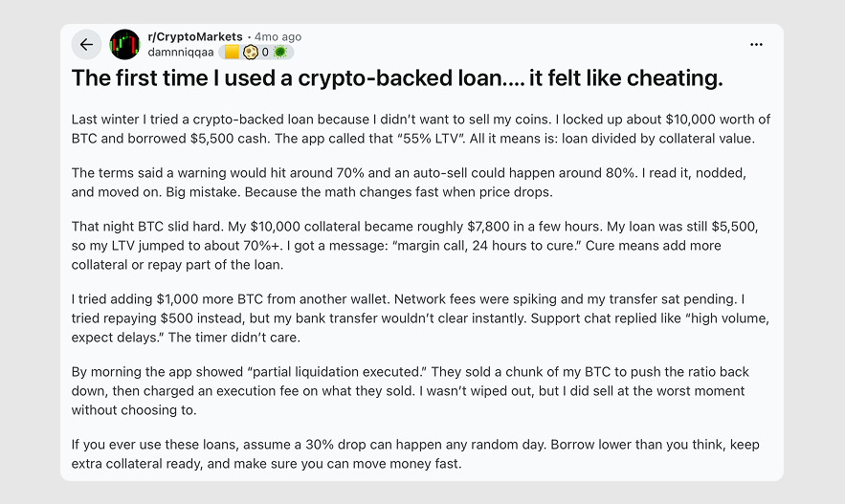This screenshot has height=504, width=845.
Task: Open the three-dot post options menu
Action: [x=756, y=44]
